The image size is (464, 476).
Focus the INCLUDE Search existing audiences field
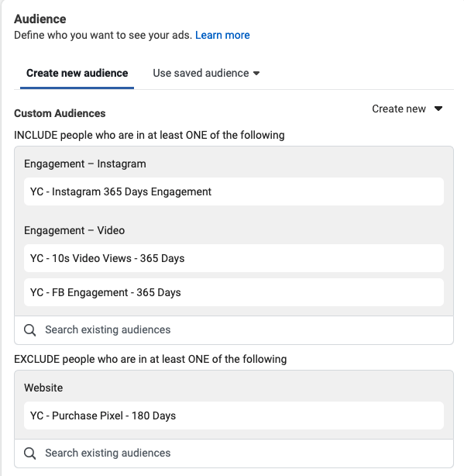click(x=234, y=330)
